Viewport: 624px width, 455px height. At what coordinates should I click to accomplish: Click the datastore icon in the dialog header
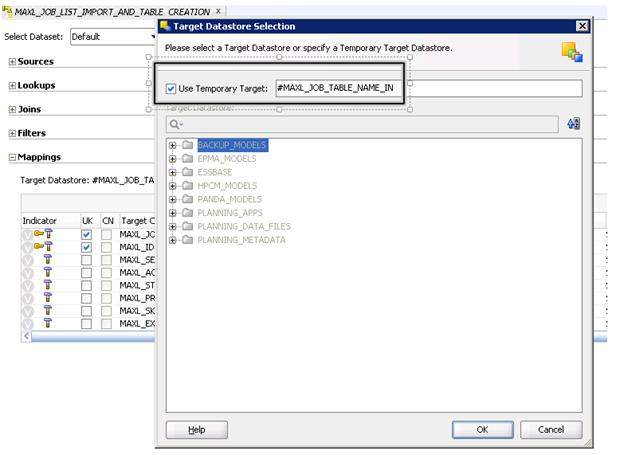(x=571, y=51)
